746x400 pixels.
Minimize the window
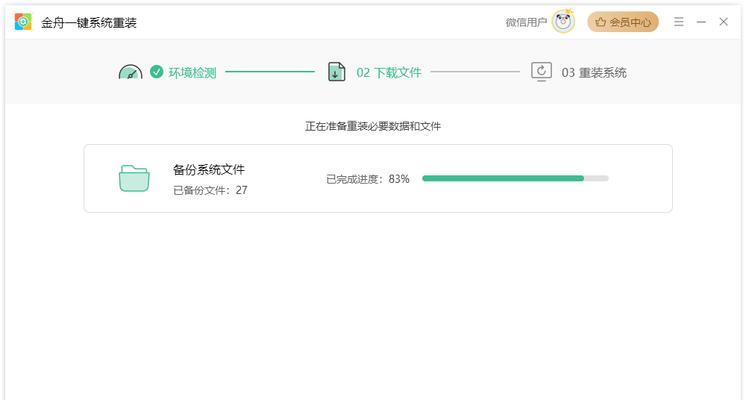pyautogui.click(x=701, y=22)
